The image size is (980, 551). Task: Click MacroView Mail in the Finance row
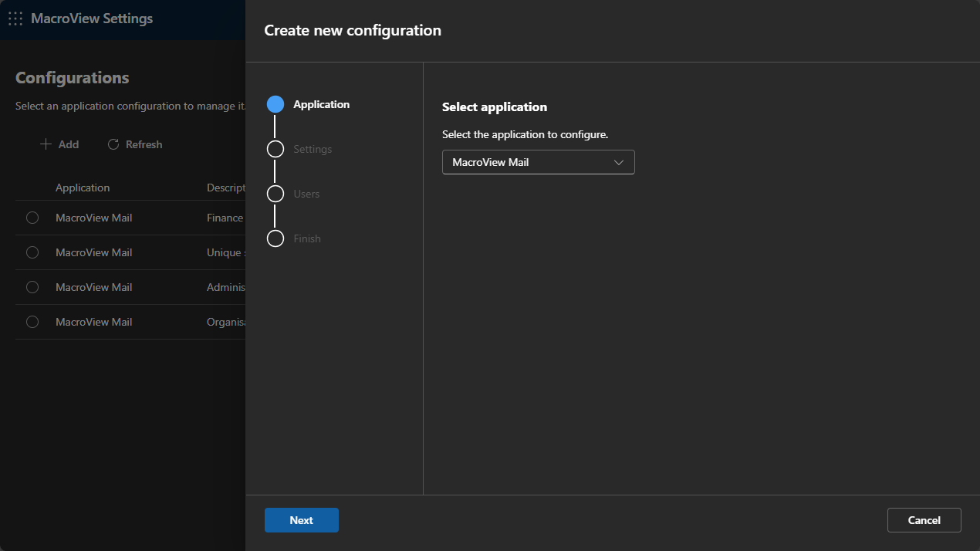coord(94,218)
